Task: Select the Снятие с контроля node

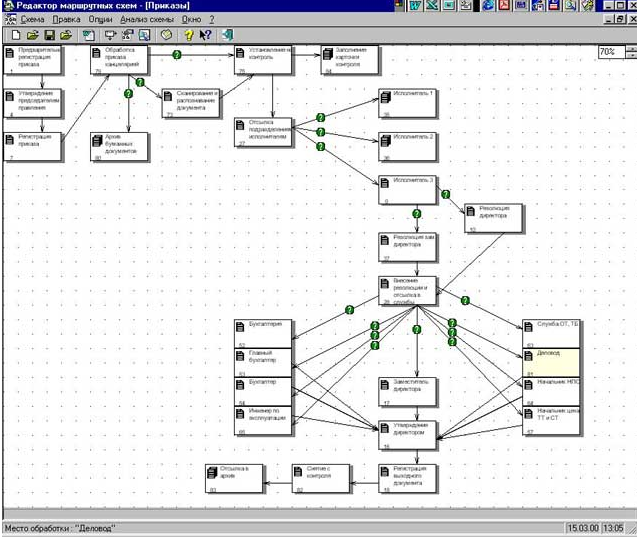Action: [x=321, y=478]
